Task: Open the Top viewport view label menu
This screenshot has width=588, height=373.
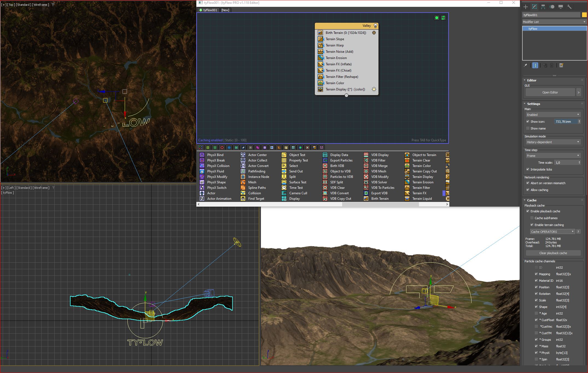Action: [x=11, y=5]
